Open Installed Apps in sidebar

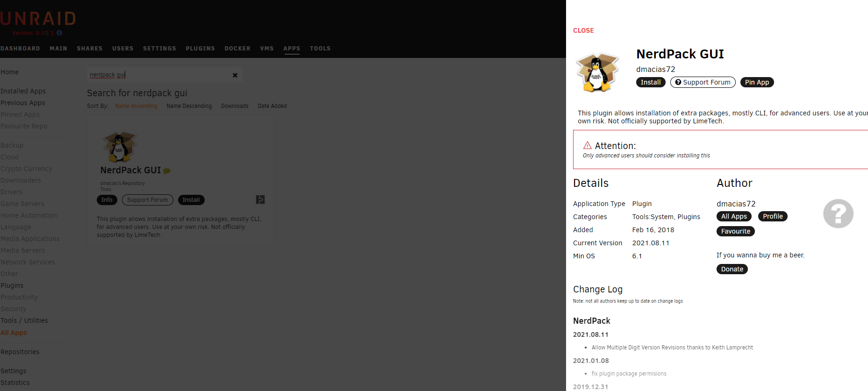23,91
